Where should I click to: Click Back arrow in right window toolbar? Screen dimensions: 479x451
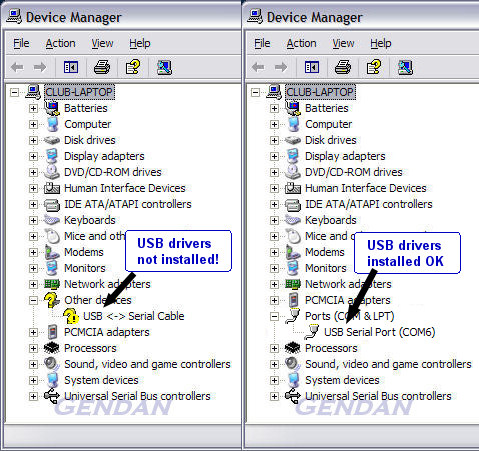(258, 67)
